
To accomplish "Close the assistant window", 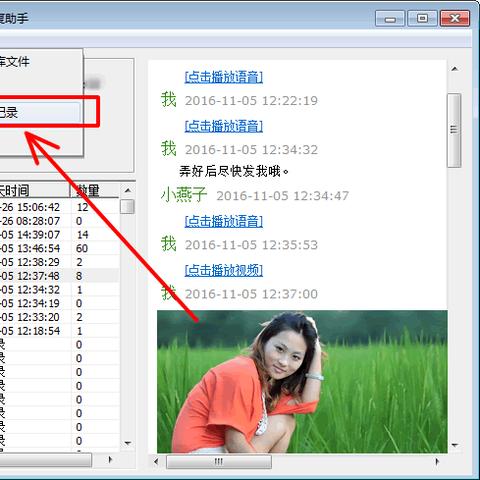I will [455, 18].
